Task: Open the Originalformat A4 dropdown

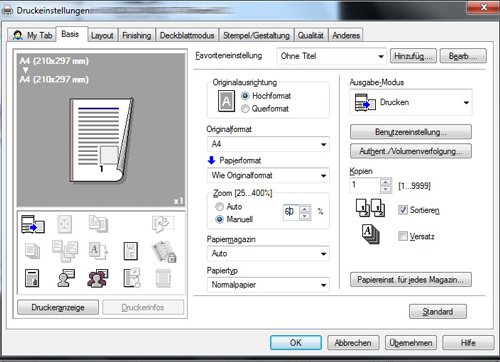Action: 268,144
